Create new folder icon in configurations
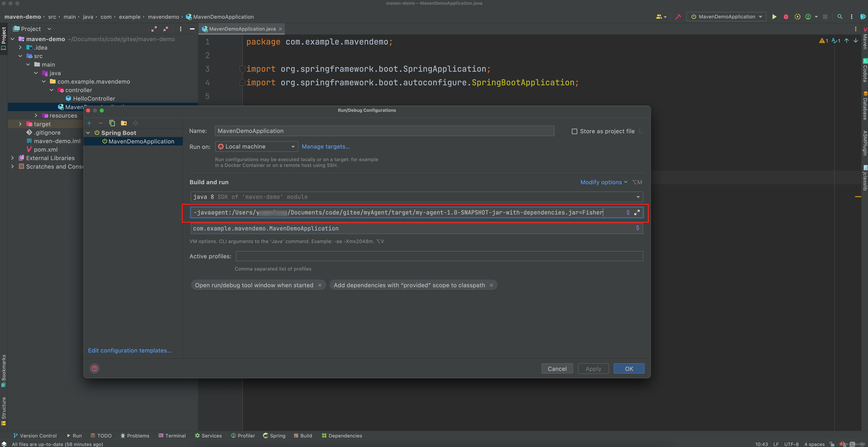 tap(124, 123)
